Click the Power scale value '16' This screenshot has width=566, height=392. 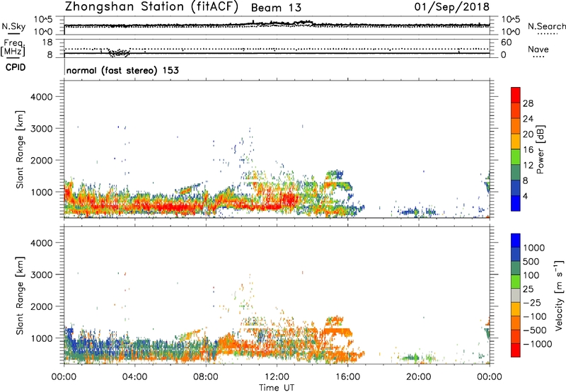(x=528, y=149)
